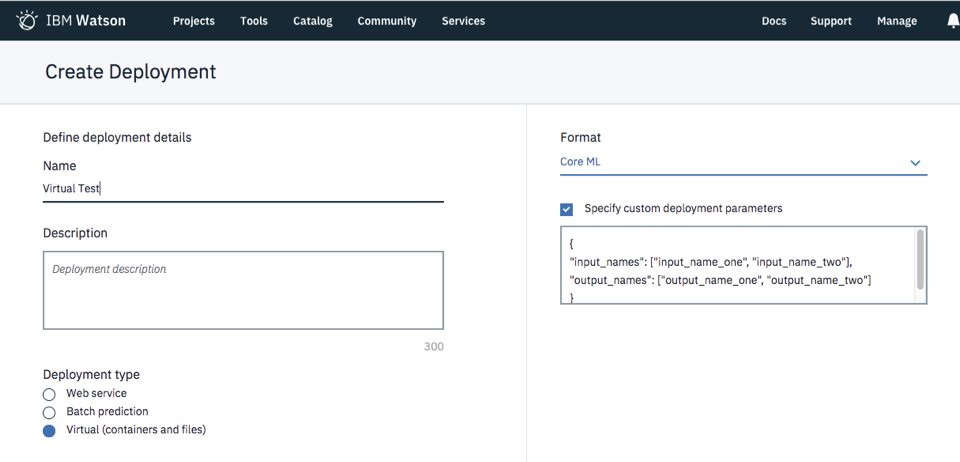Click inside the custom parameters JSON editor
The width and height of the screenshot is (960, 462).
(x=743, y=265)
